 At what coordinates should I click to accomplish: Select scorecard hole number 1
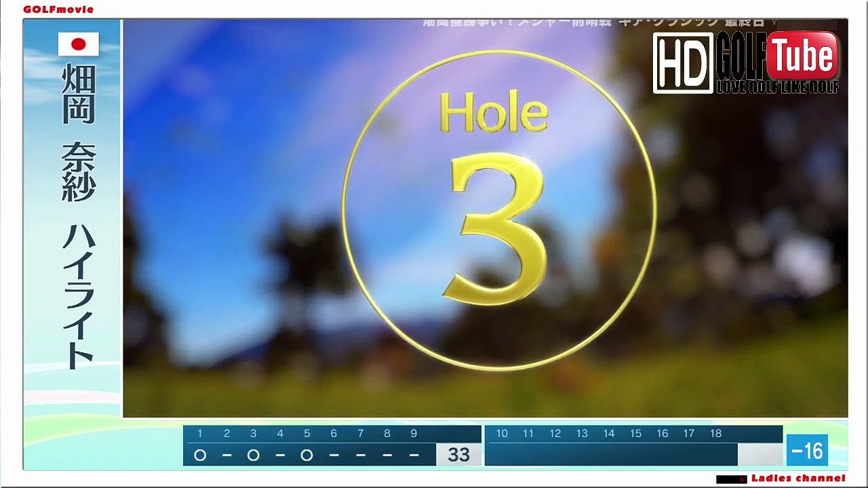[x=200, y=434]
